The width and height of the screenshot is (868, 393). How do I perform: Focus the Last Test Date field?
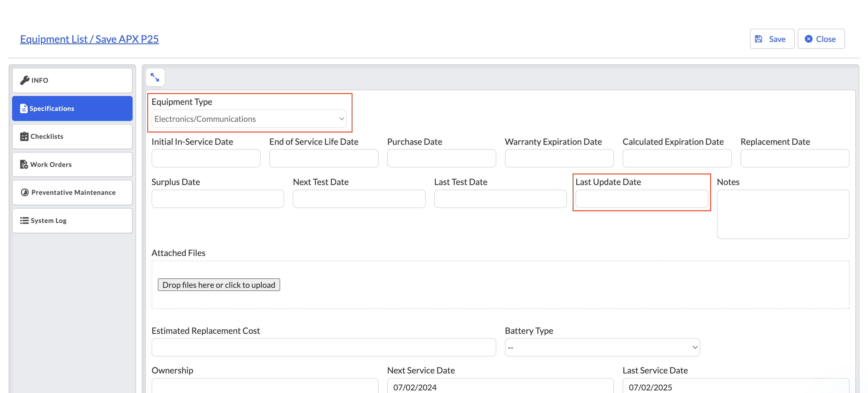point(500,199)
